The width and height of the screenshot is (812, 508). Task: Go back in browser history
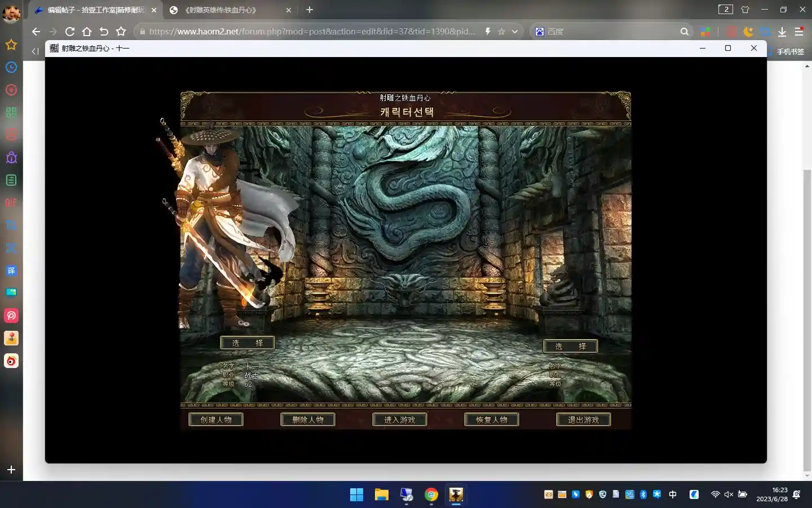point(36,32)
